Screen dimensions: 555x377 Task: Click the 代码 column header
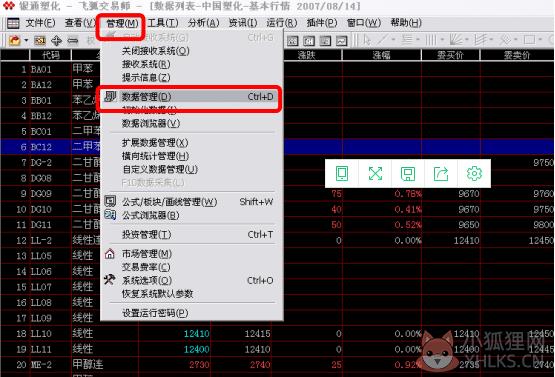coord(51,55)
